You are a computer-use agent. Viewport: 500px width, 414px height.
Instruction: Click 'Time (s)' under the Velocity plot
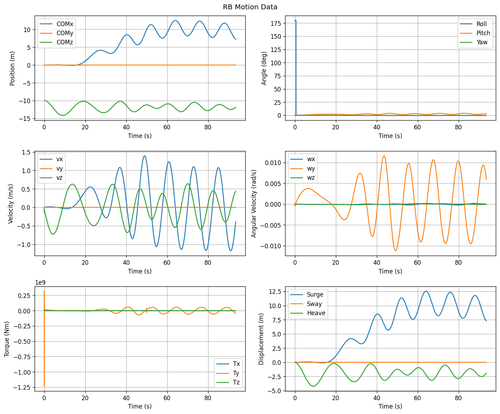coord(140,271)
